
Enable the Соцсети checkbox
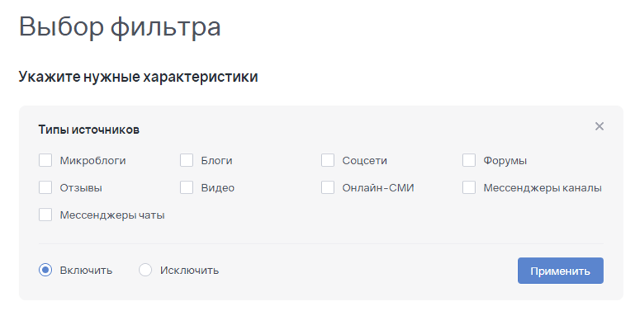(x=328, y=160)
